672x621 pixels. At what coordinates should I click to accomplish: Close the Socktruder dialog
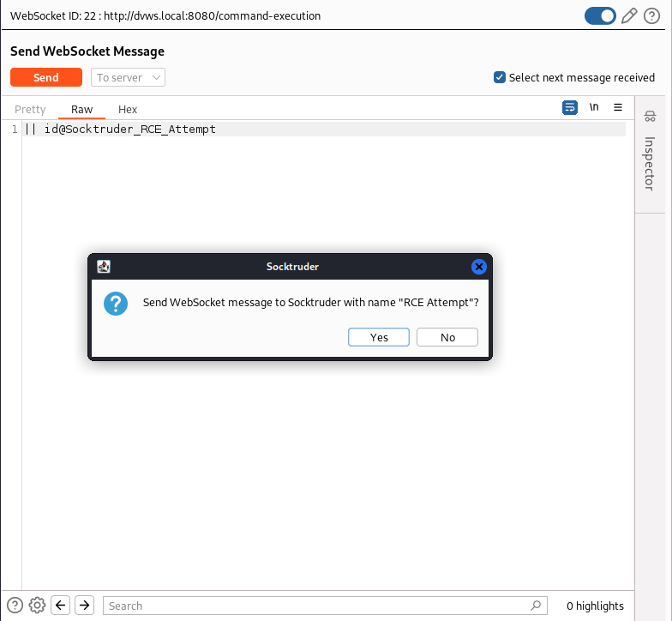[478, 267]
